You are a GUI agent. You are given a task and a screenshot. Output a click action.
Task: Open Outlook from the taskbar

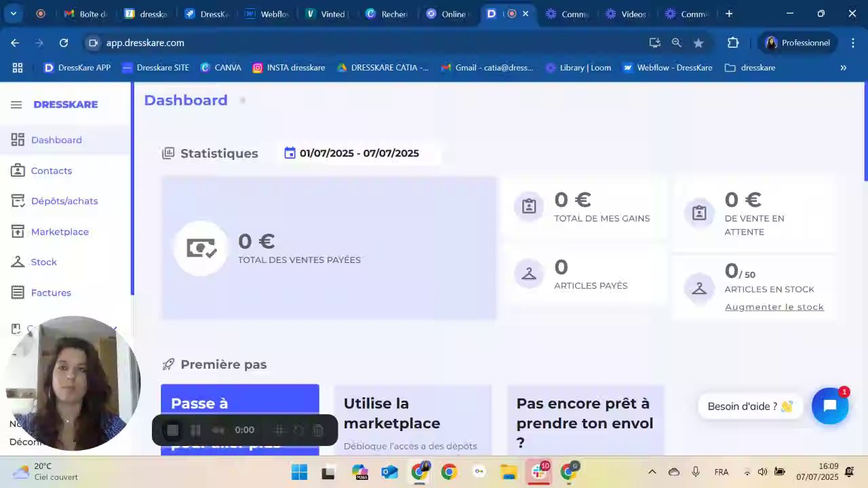[x=389, y=472]
